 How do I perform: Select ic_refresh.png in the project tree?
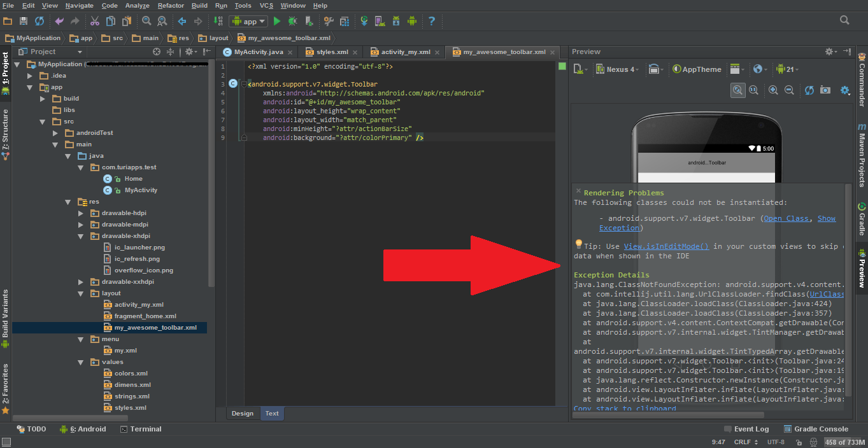coord(137,259)
